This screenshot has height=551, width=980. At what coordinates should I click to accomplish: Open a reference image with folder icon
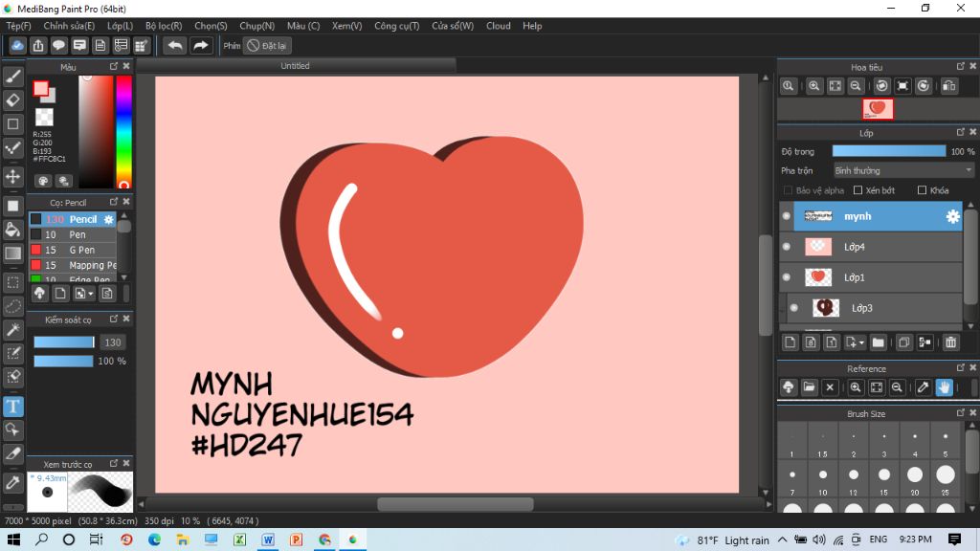tap(809, 387)
